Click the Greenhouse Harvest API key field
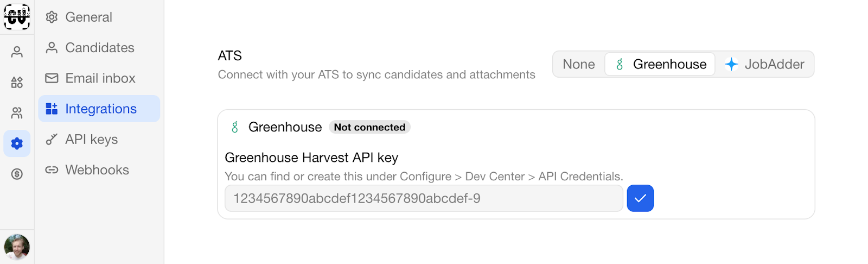The height and width of the screenshot is (264, 868). 424,198
